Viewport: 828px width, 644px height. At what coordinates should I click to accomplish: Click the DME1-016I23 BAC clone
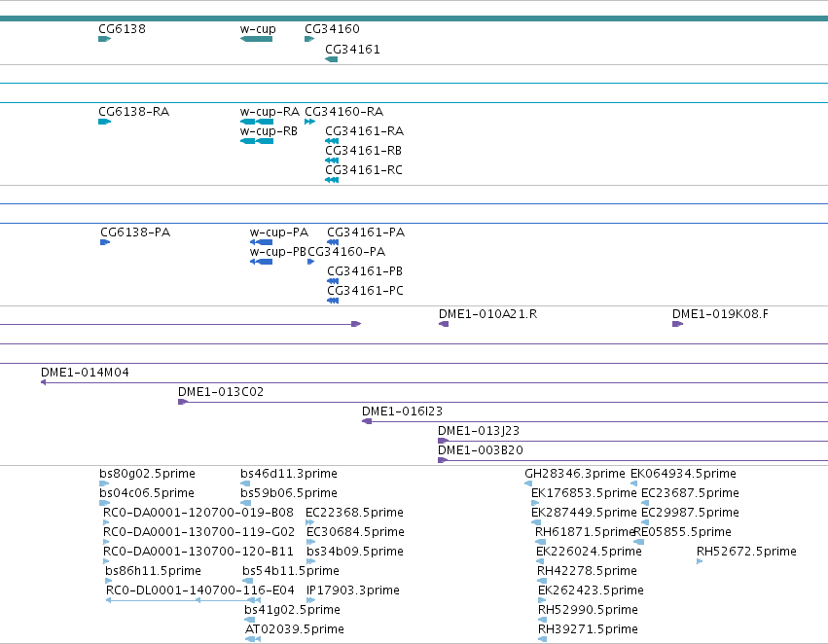402,412
